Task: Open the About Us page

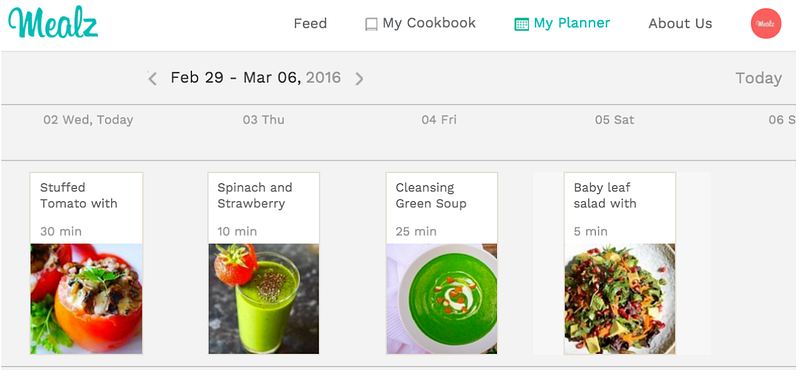Action: tap(680, 23)
